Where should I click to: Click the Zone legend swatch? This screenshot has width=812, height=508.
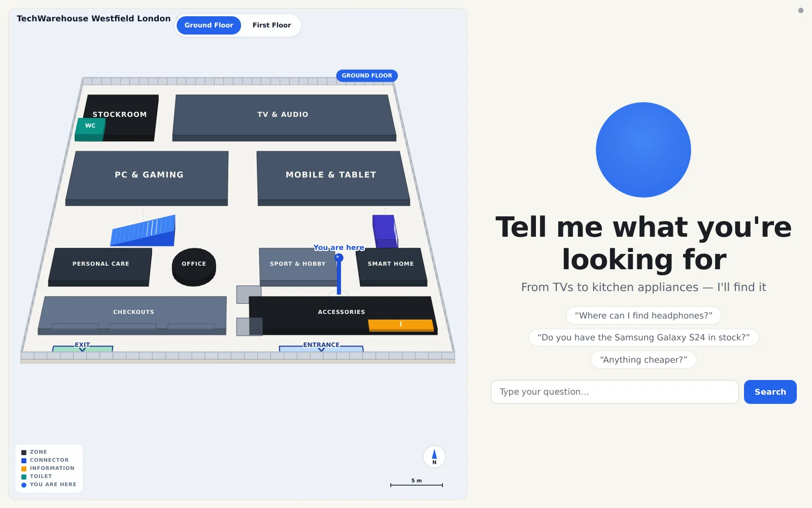point(24,452)
